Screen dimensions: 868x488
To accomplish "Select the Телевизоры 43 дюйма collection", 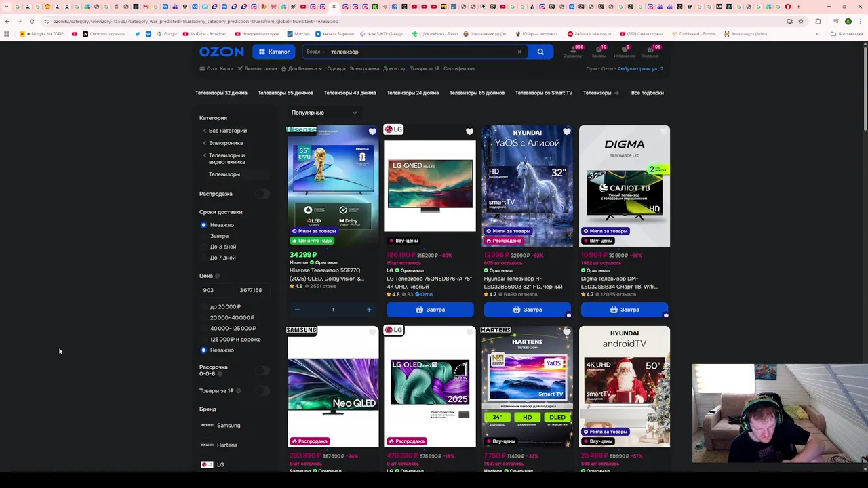I will (350, 93).
